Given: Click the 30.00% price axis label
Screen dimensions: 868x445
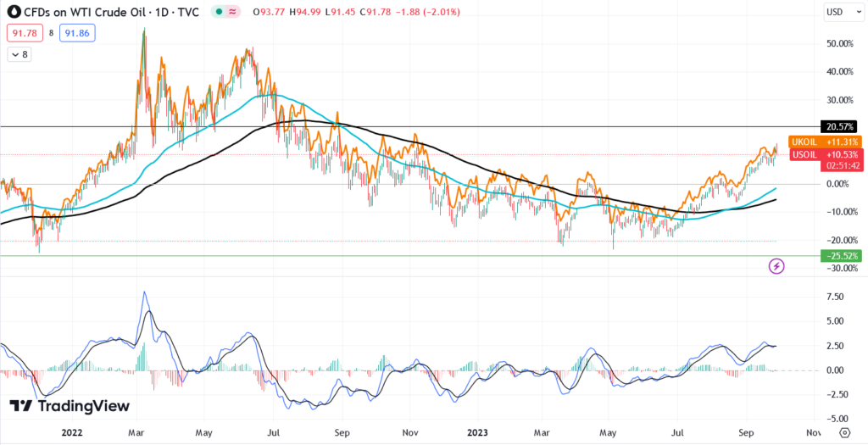Looking at the screenshot, I should point(842,100).
